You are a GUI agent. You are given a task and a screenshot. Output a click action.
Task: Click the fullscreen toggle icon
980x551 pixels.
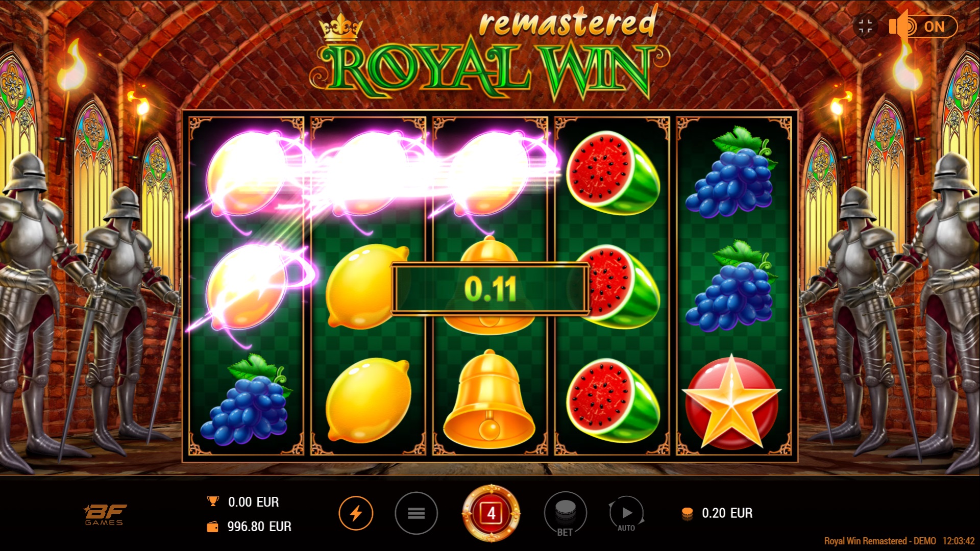865,26
